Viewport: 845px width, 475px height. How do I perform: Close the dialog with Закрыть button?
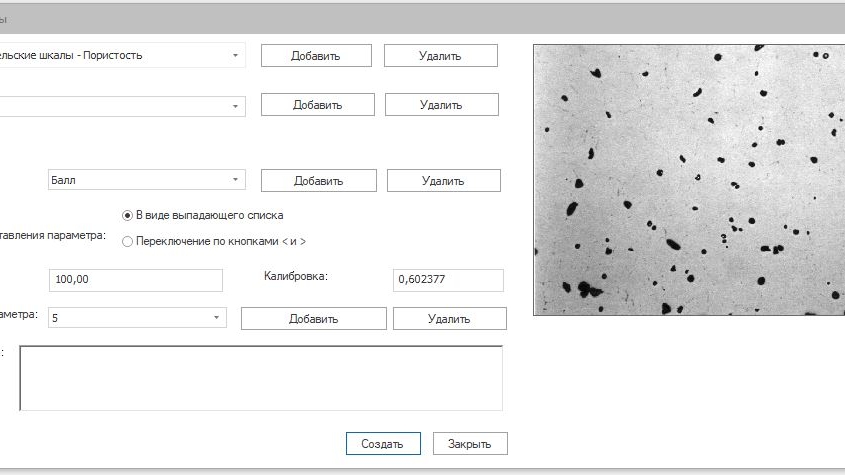pyautogui.click(x=470, y=444)
